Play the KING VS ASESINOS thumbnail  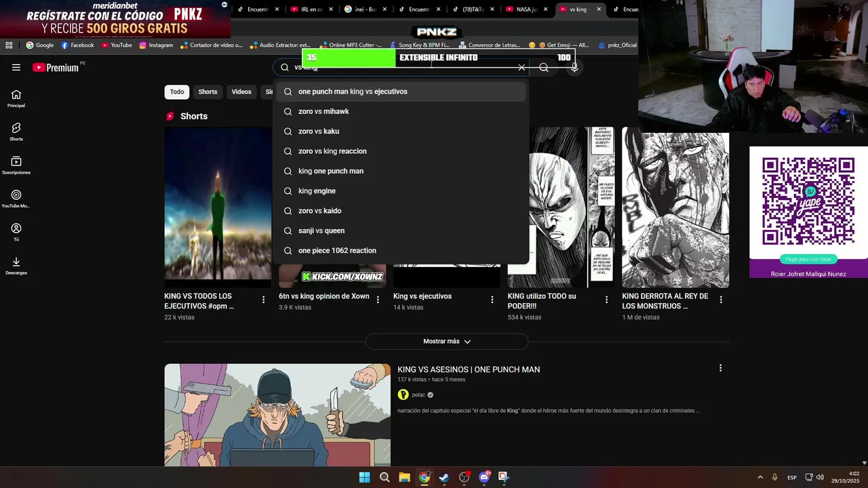(x=277, y=415)
